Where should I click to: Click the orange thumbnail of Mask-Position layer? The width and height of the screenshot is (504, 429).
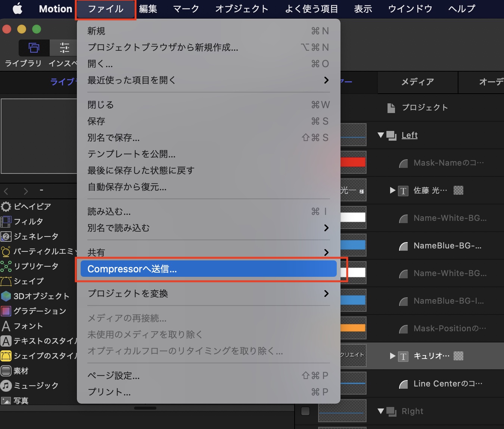pyautogui.click(x=353, y=328)
